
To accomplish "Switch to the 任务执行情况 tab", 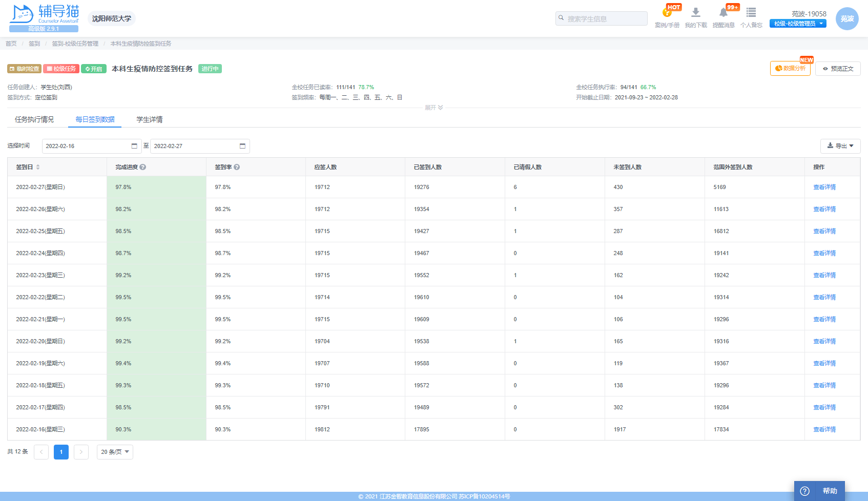I will (34, 119).
